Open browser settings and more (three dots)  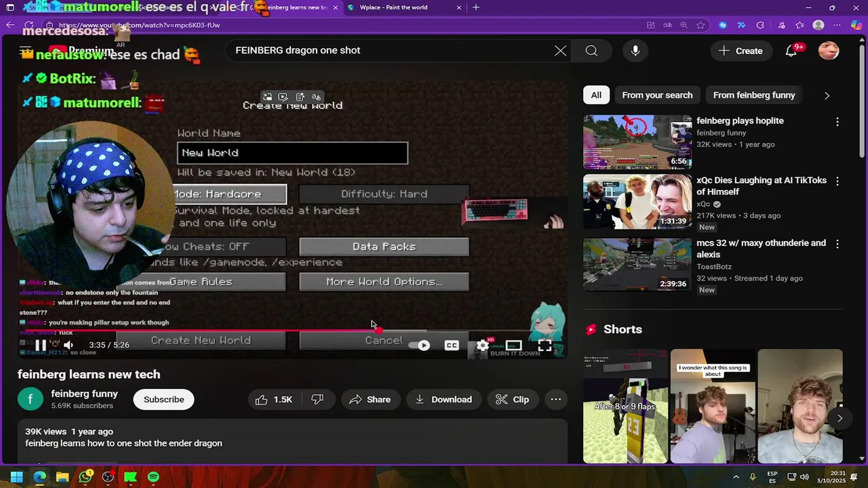click(x=837, y=25)
